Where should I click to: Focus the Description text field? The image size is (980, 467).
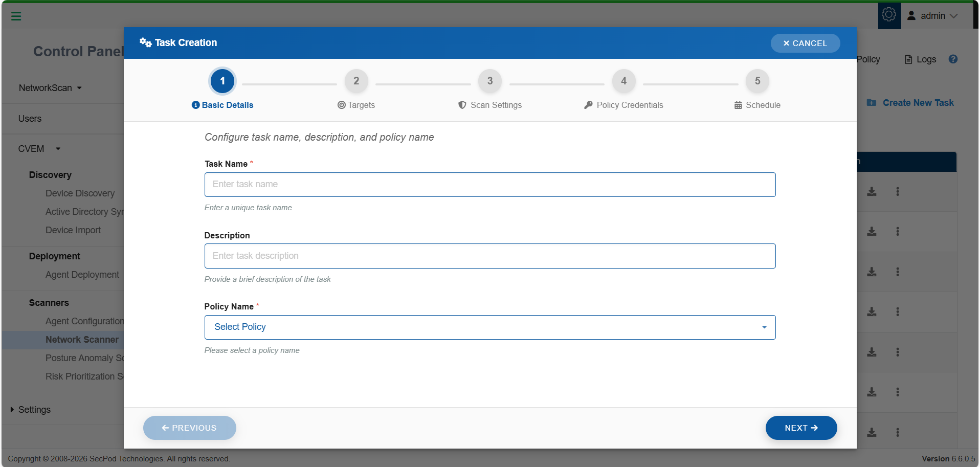pyautogui.click(x=489, y=256)
